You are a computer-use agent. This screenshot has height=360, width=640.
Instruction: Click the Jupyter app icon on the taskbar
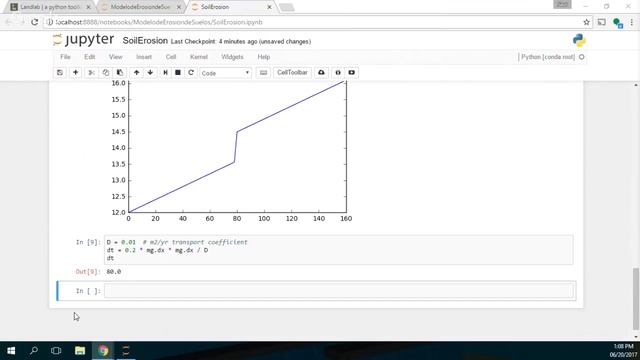click(x=126, y=351)
